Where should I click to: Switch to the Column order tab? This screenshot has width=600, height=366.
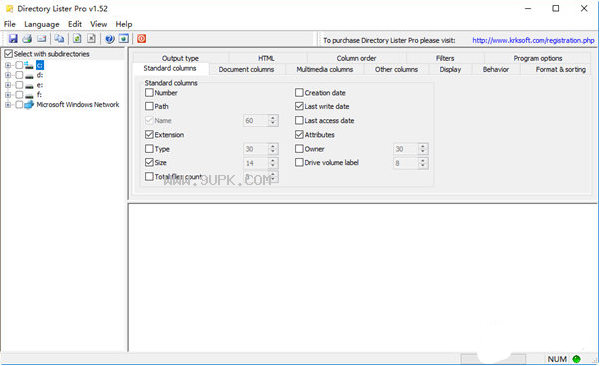pyautogui.click(x=356, y=58)
